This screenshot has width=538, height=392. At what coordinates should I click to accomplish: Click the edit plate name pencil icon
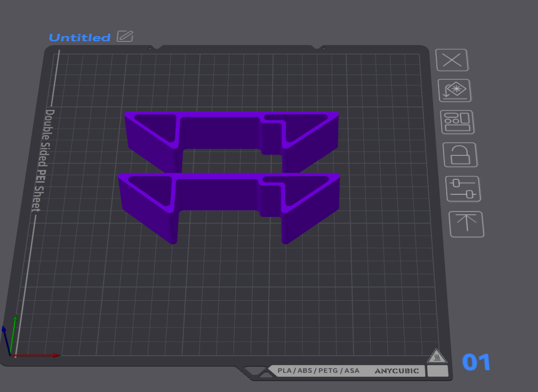(125, 36)
